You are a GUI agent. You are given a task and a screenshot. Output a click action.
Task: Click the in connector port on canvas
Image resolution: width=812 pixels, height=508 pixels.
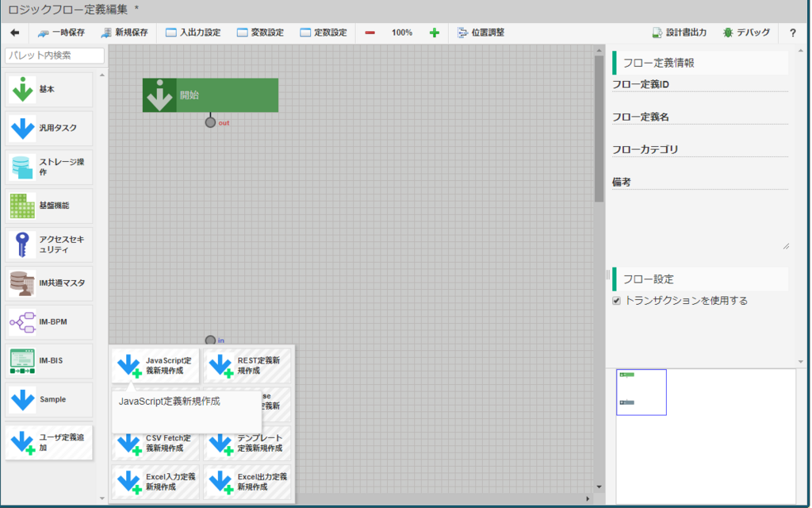pyautogui.click(x=210, y=341)
